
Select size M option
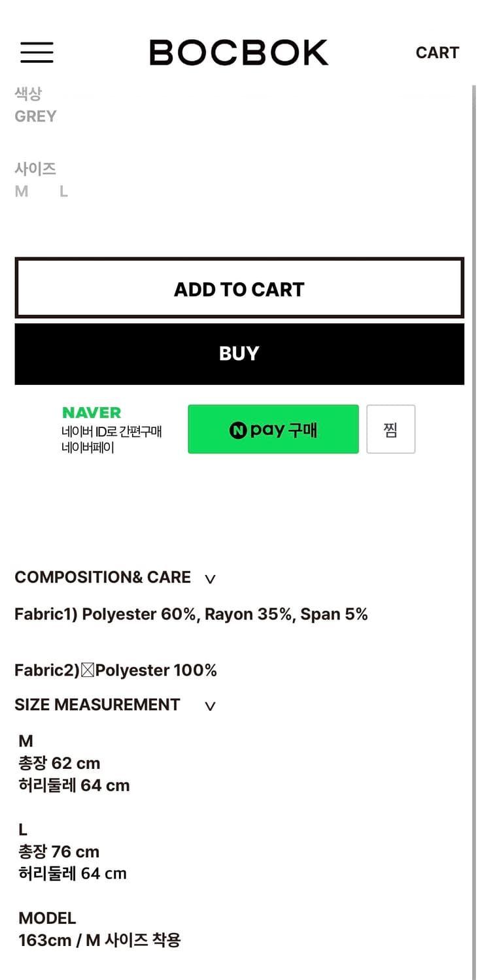(x=22, y=191)
